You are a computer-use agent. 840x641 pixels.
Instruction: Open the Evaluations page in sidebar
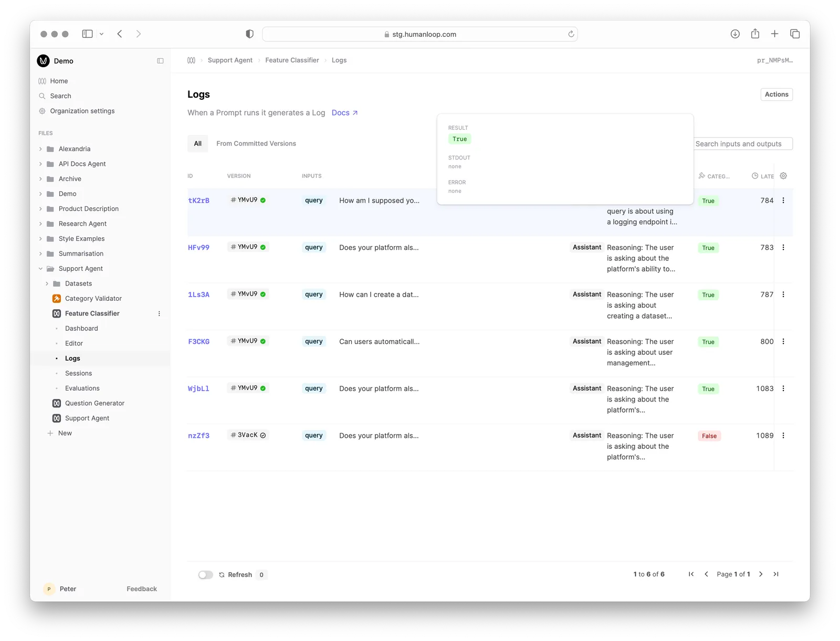point(82,388)
